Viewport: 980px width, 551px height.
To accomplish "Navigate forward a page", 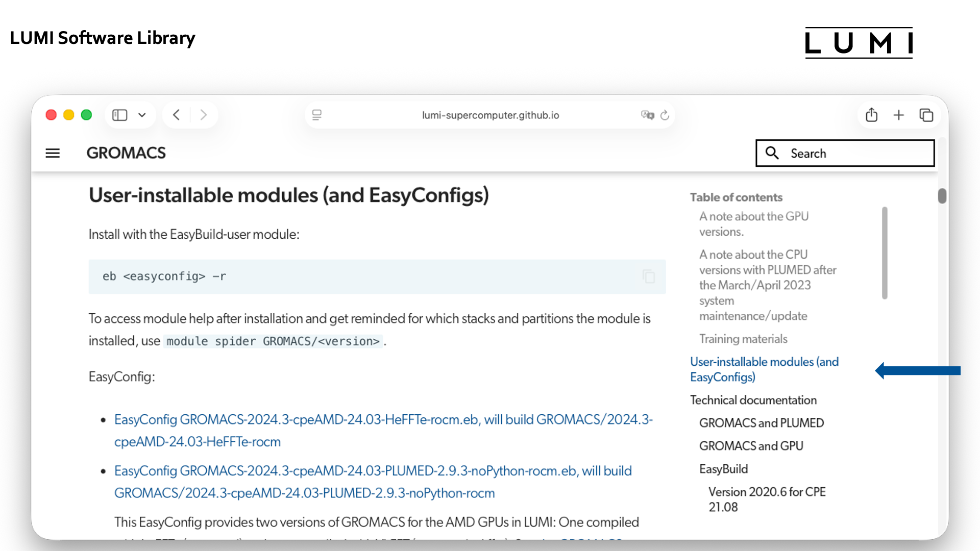I will [204, 115].
